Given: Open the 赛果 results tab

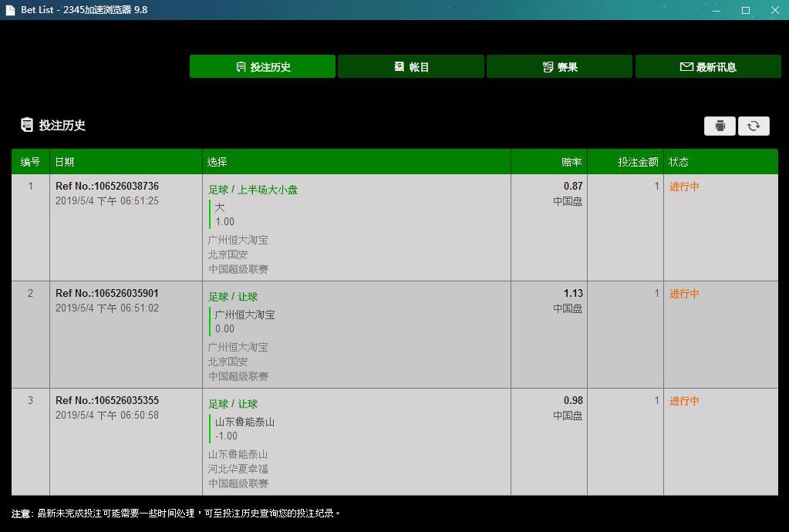Looking at the screenshot, I should (559, 67).
